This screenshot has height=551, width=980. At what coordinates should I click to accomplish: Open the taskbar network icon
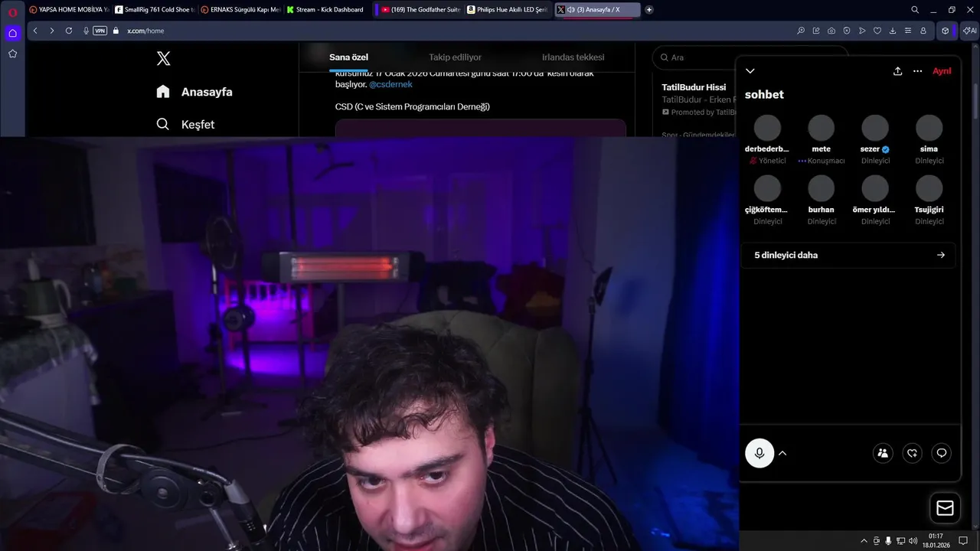click(x=900, y=541)
